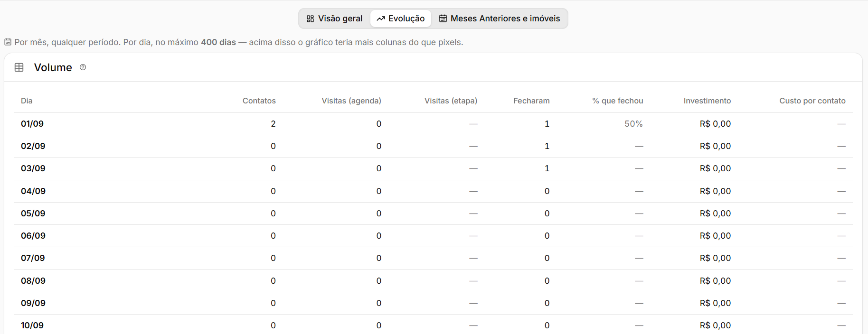
Task: Select the 03/09 row date
Action: pyautogui.click(x=33, y=168)
